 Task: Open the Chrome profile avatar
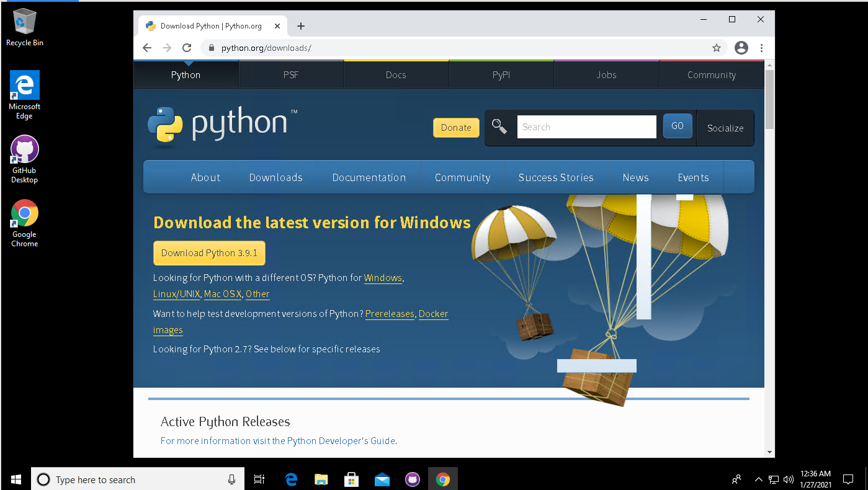click(x=741, y=48)
